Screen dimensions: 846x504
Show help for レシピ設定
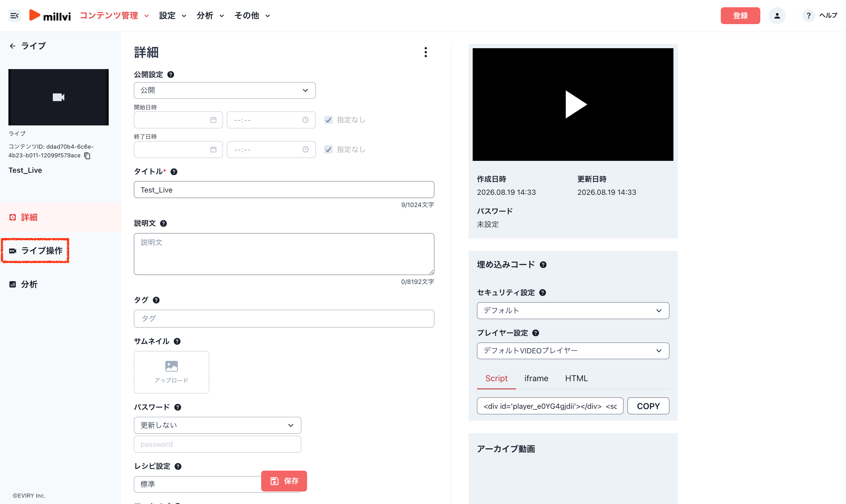178,466
